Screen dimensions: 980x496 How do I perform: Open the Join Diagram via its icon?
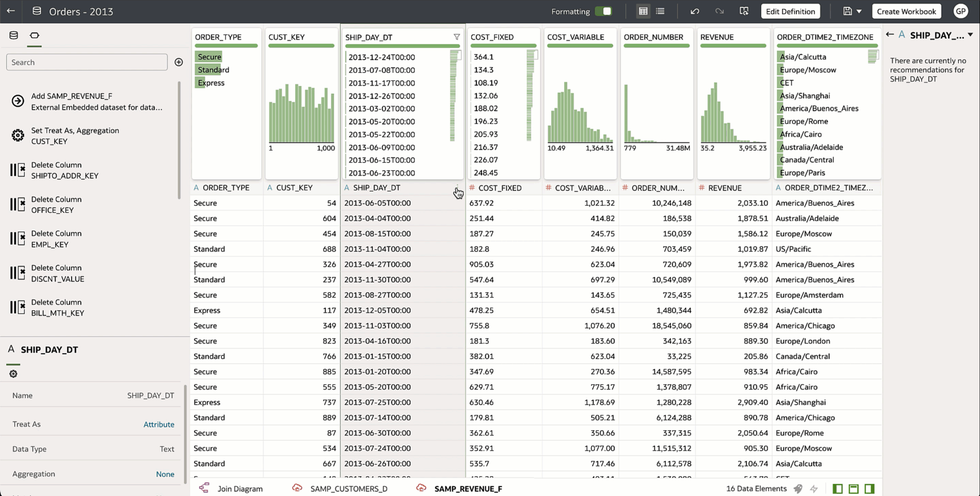(204, 488)
